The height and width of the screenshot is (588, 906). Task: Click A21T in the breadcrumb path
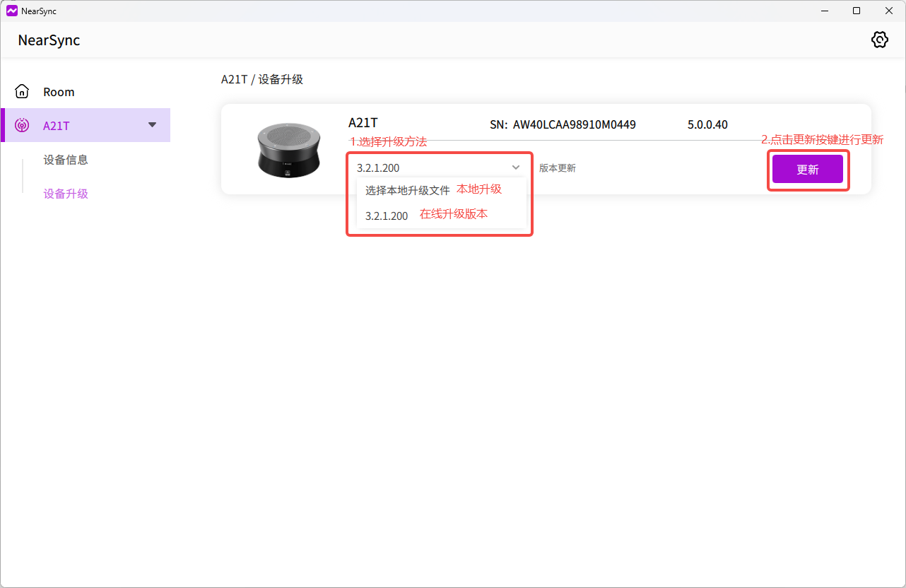pyautogui.click(x=234, y=79)
